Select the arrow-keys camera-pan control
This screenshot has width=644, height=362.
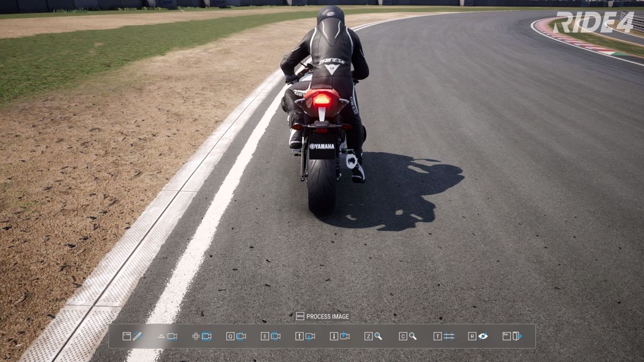pyautogui.click(x=202, y=336)
